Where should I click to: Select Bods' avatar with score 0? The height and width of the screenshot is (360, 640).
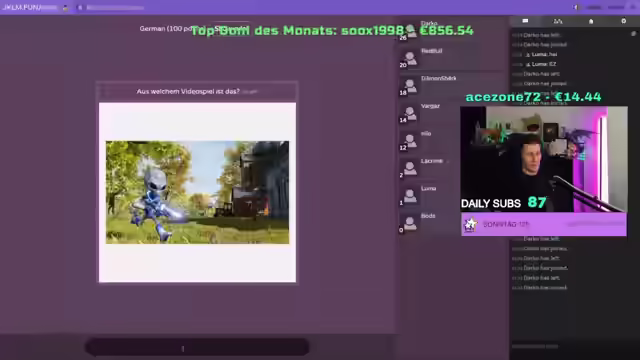(410, 223)
